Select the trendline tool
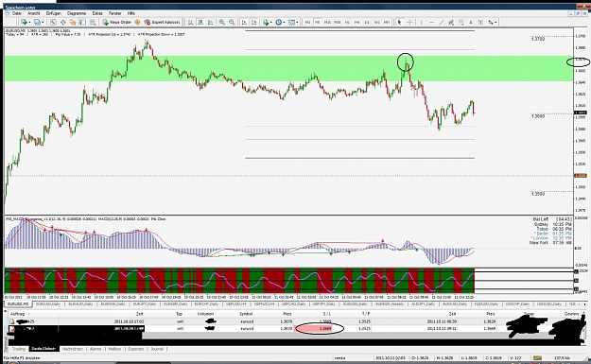This screenshot has width=591, height=364. coord(442,23)
